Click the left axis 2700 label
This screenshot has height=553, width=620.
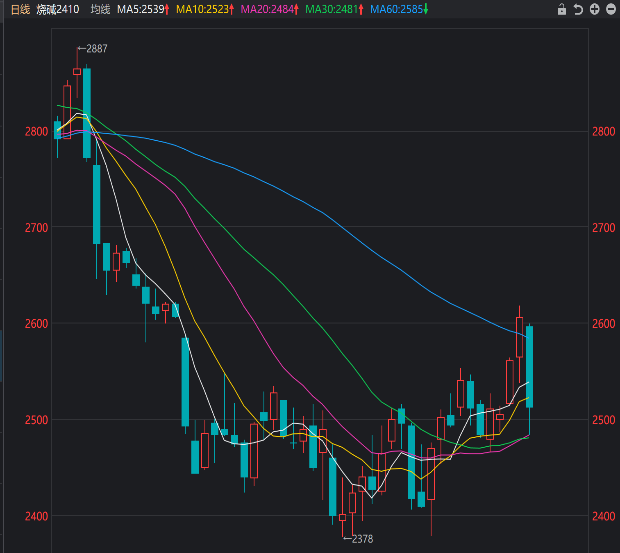click(x=37, y=227)
